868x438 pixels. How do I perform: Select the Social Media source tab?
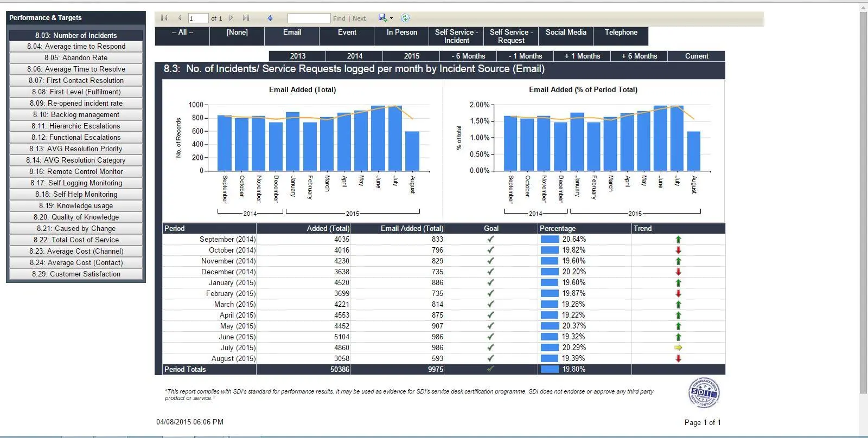point(566,36)
